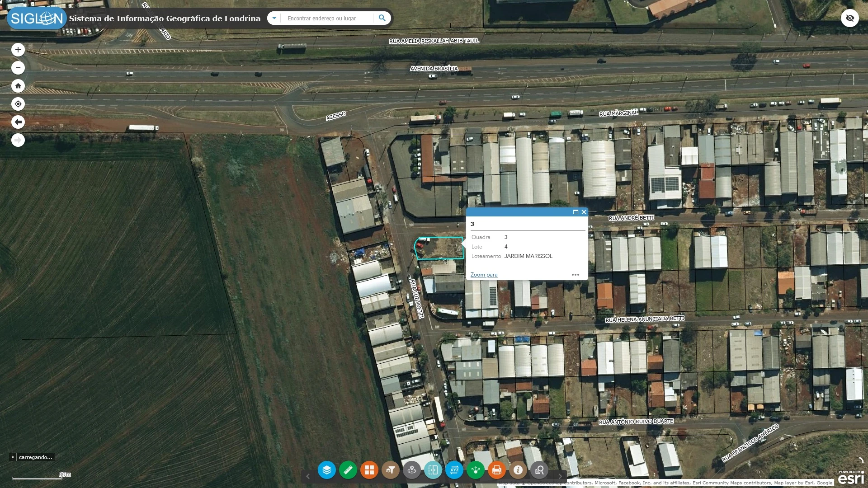
Task: Show next widgets in bottom bar
Action: (560, 476)
